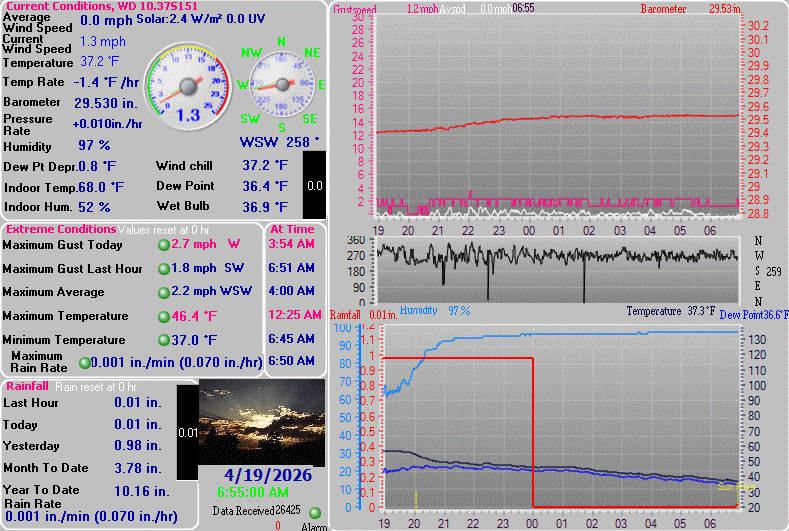
Task: Click the black rain gauge bar showing 0.01
Action: coord(187,432)
